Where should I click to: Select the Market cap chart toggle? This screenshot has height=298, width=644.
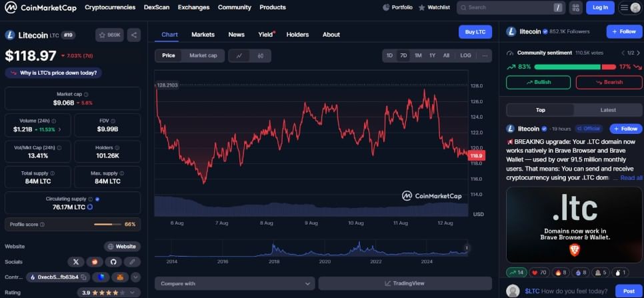[203, 55]
